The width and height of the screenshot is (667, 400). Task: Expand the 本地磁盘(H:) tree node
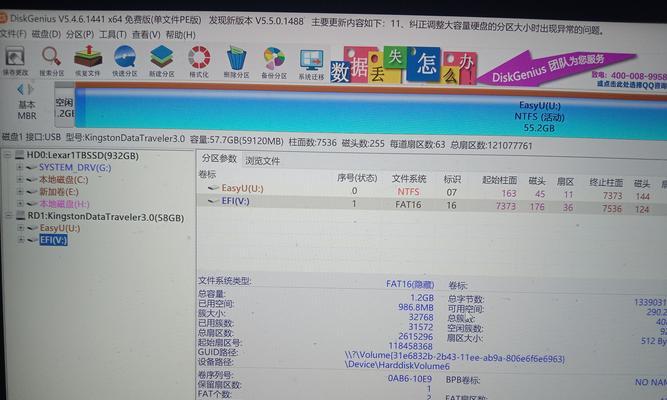point(19,203)
